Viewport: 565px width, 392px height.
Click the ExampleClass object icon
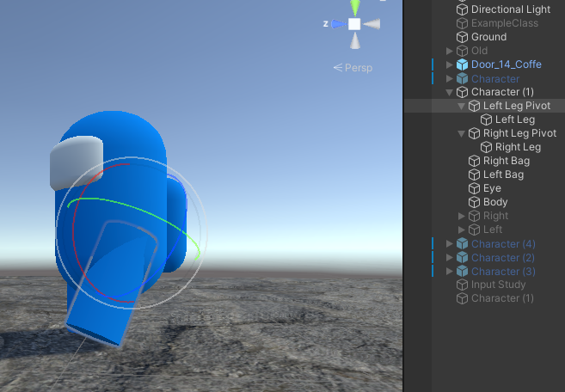click(462, 23)
